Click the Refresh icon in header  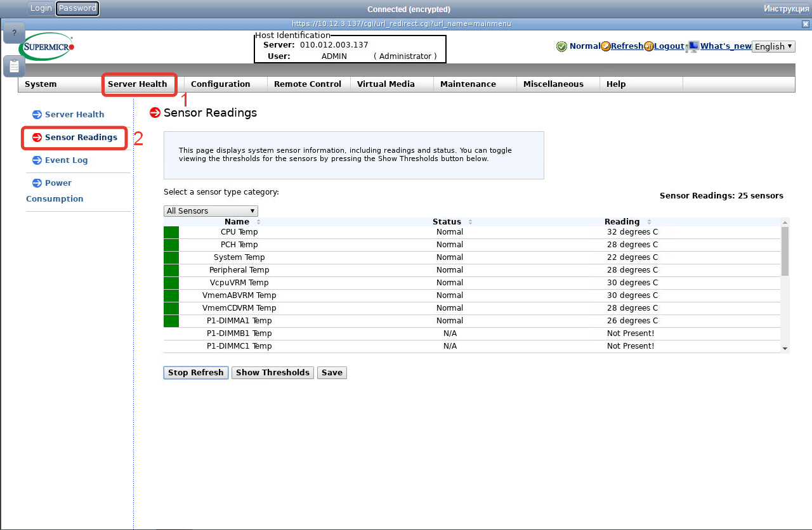(606, 46)
